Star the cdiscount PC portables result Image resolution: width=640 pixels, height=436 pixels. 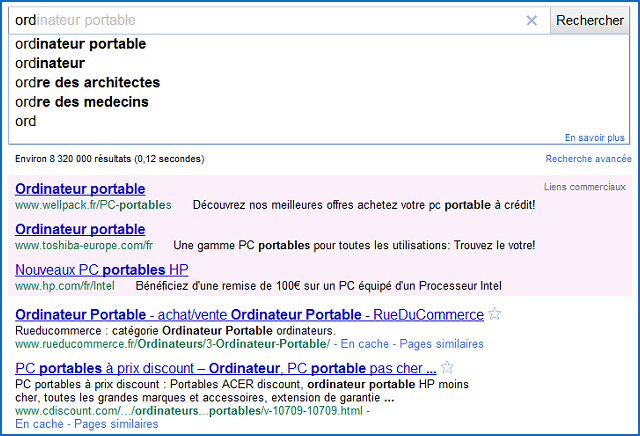(x=448, y=367)
